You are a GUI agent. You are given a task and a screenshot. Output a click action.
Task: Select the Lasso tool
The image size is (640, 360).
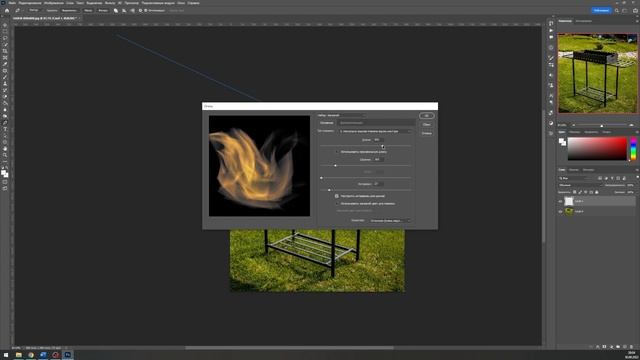(5, 38)
